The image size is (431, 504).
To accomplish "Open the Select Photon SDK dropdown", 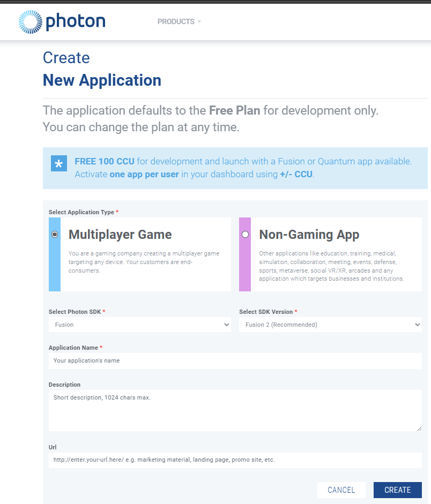I will point(140,325).
